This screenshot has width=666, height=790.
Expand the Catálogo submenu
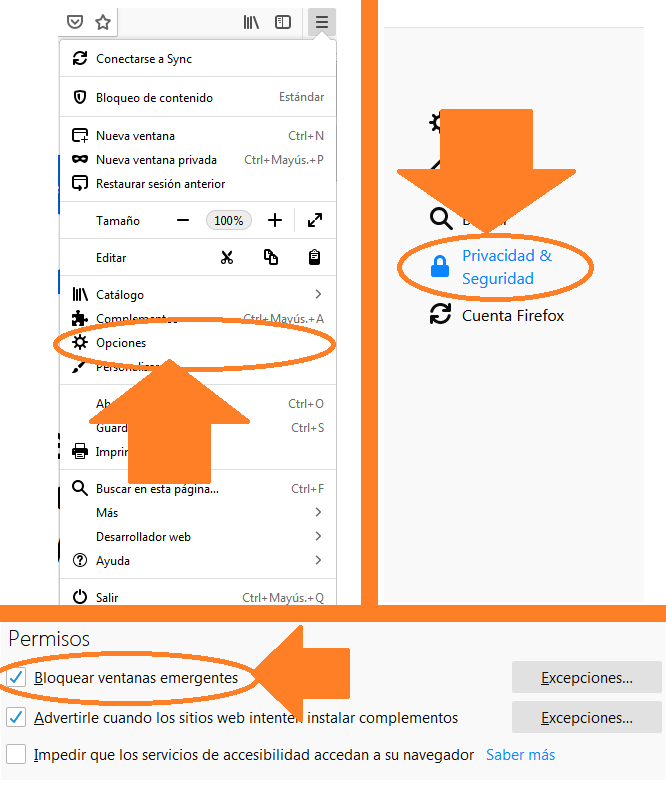pos(198,294)
